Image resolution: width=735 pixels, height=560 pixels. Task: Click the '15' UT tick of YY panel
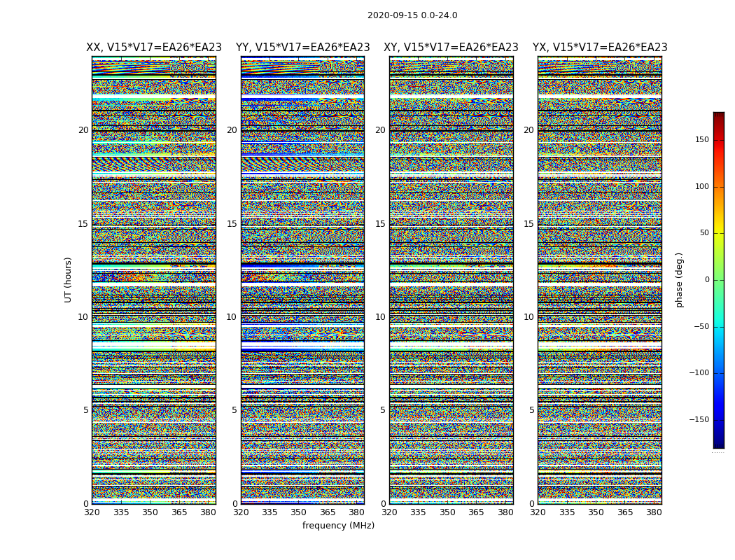(x=232, y=224)
